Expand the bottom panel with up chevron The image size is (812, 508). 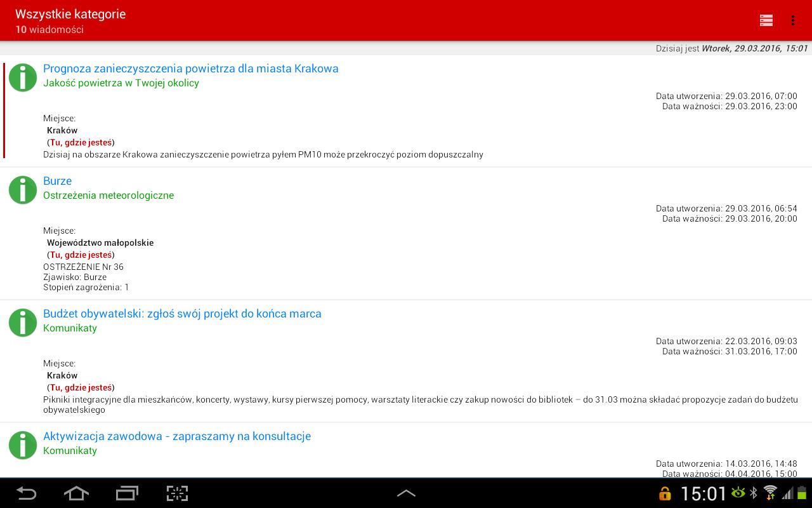(406, 493)
